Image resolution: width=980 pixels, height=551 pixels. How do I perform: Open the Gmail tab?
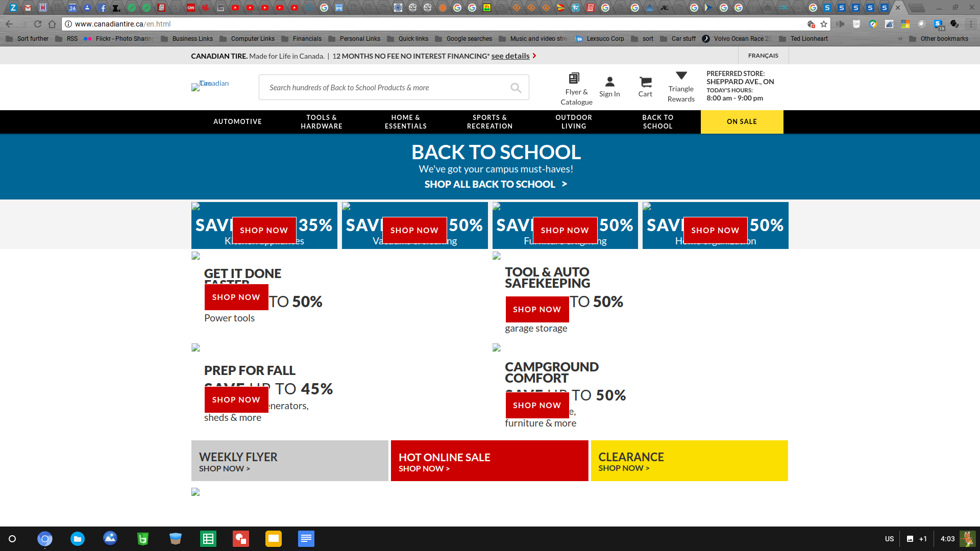[x=28, y=8]
